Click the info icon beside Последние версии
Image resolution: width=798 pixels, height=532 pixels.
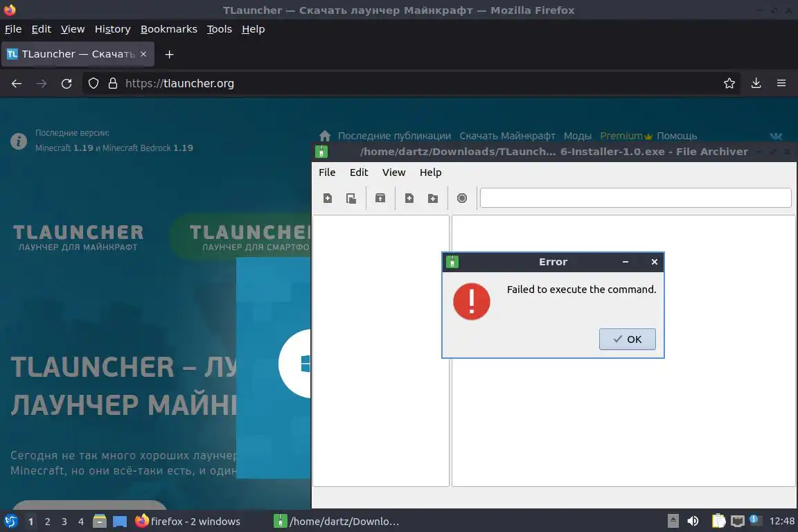19,141
